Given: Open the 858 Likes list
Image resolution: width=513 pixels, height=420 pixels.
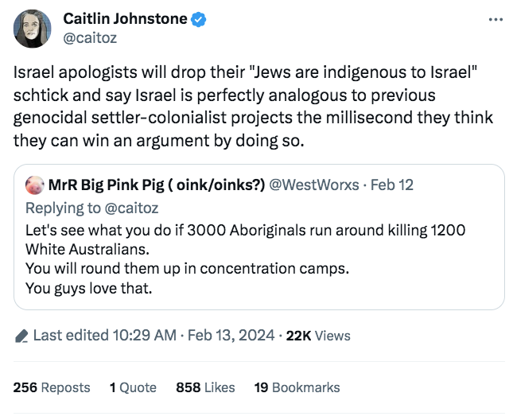Looking at the screenshot, I should coord(205,387).
